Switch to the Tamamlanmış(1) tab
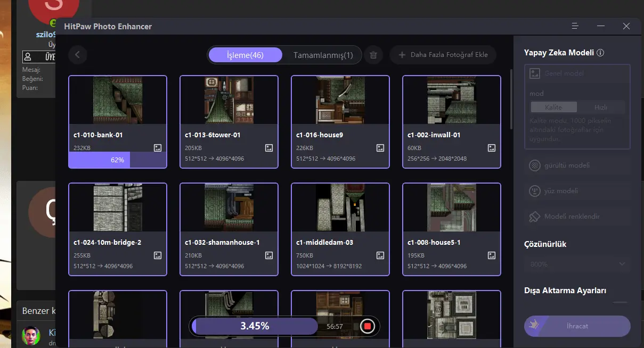 (323, 55)
